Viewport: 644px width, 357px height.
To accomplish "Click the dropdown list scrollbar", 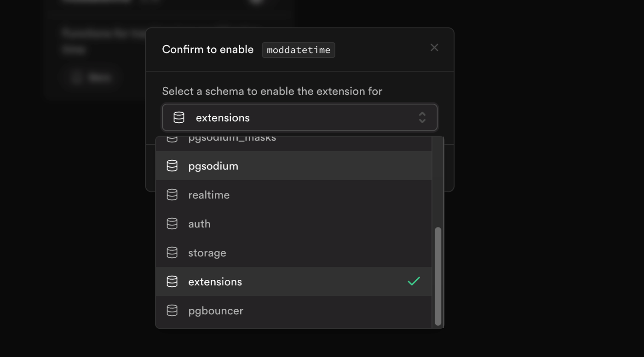I will 438,273.
